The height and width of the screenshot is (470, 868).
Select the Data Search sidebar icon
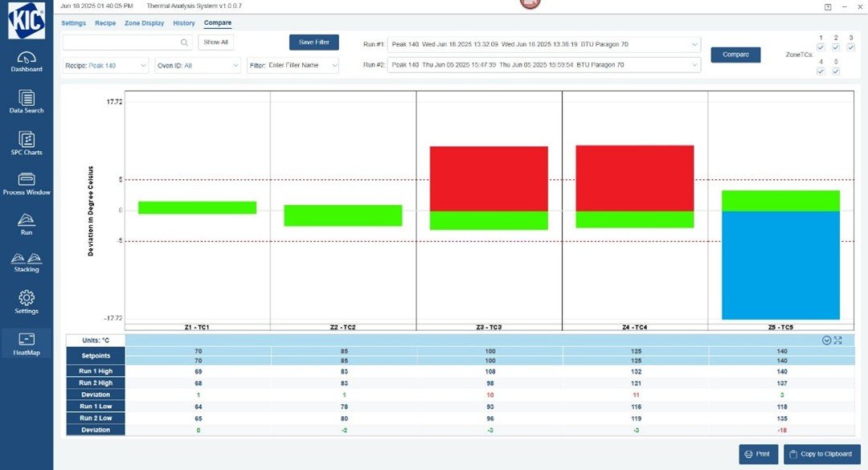(27, 102)
